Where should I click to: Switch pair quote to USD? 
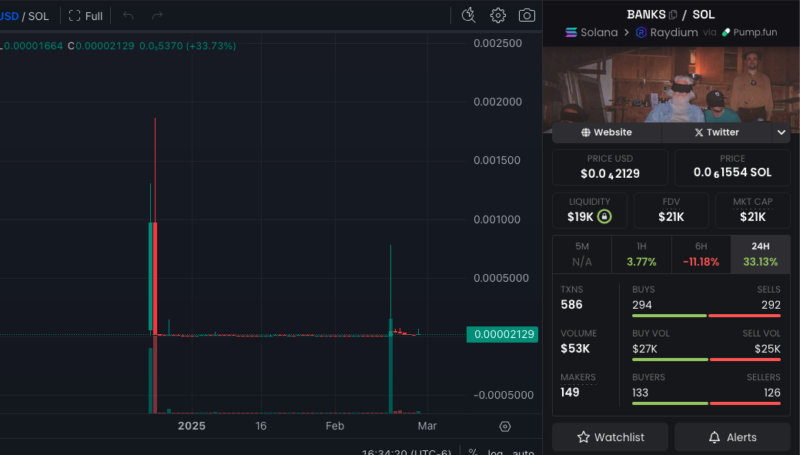(x=9, y=16)
